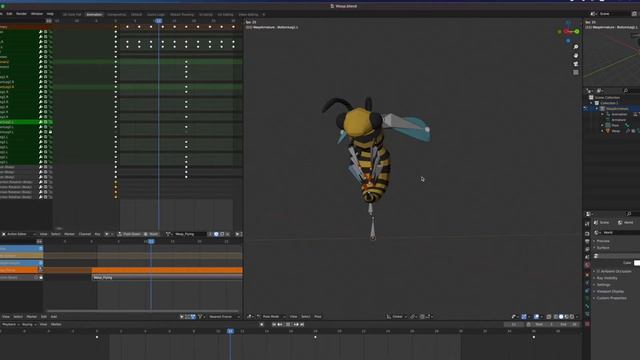This screenshot has width=640, height=360.
Task: Open the Pose Mode dropdown
Action: click(x=271, y=317)
